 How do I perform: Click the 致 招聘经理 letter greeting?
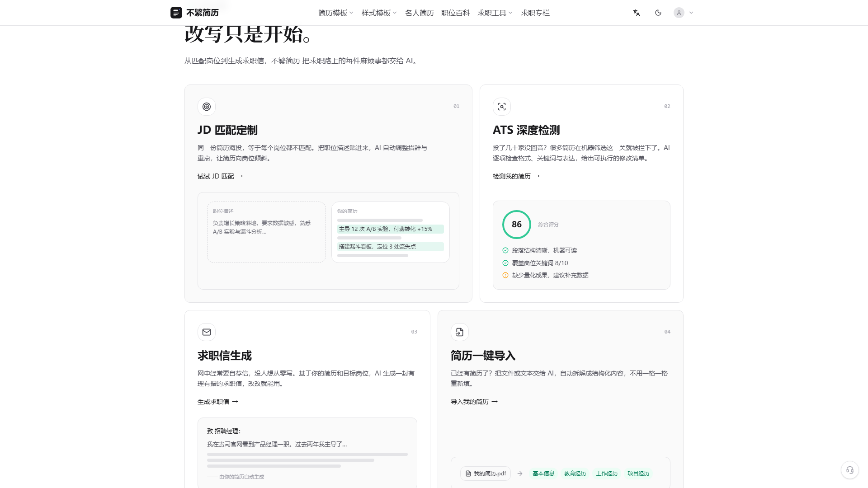tap(224, 431)
